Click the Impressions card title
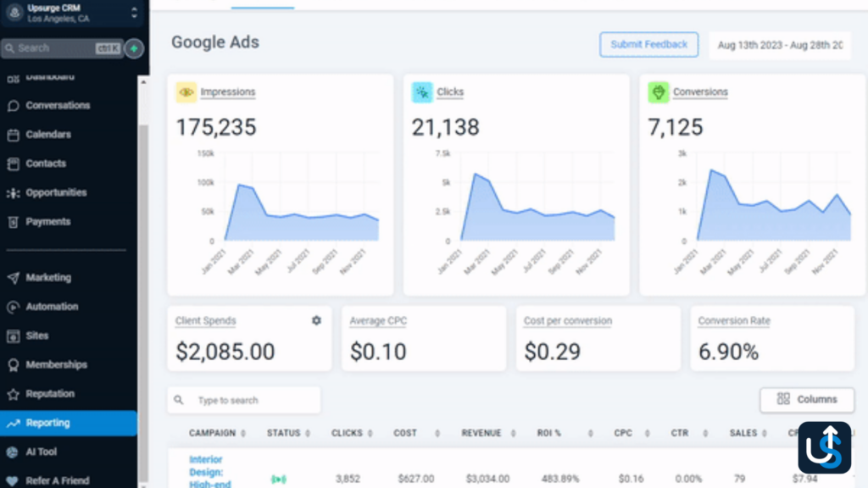 (x=227, y=91)
